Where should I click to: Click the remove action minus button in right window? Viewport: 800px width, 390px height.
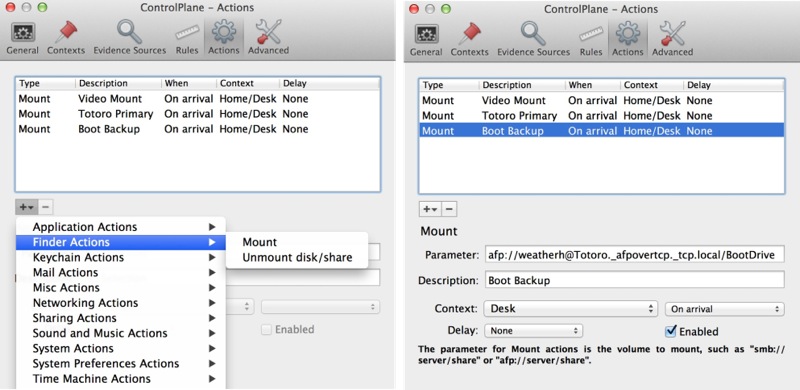coord(449,209)
